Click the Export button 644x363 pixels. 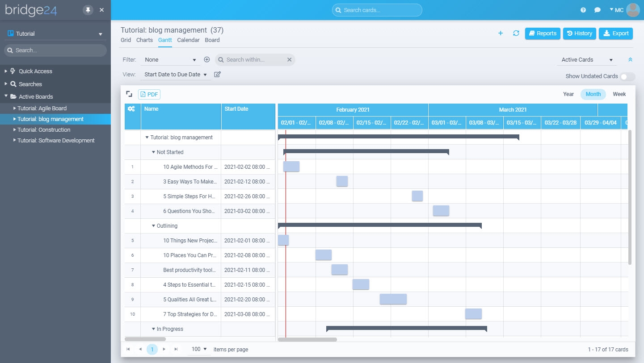click(616, 33)
